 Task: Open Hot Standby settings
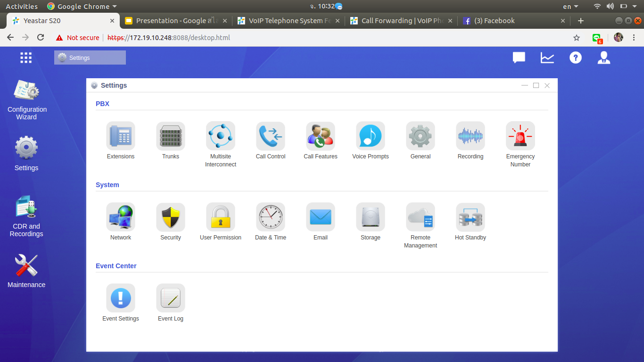(471, 217)
